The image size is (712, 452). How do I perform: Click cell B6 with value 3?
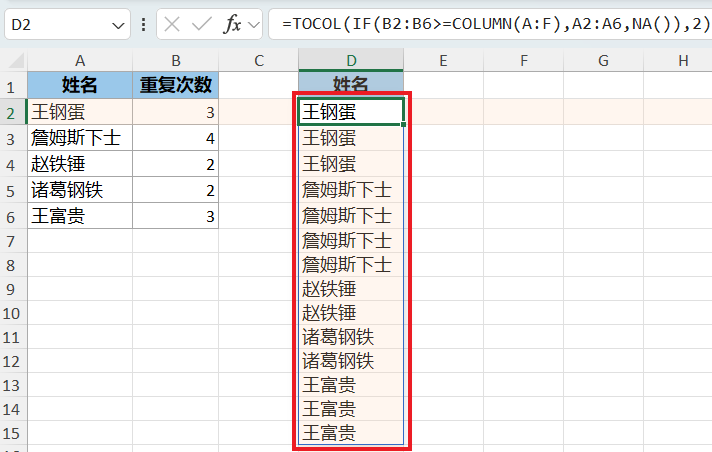point(176,215)
